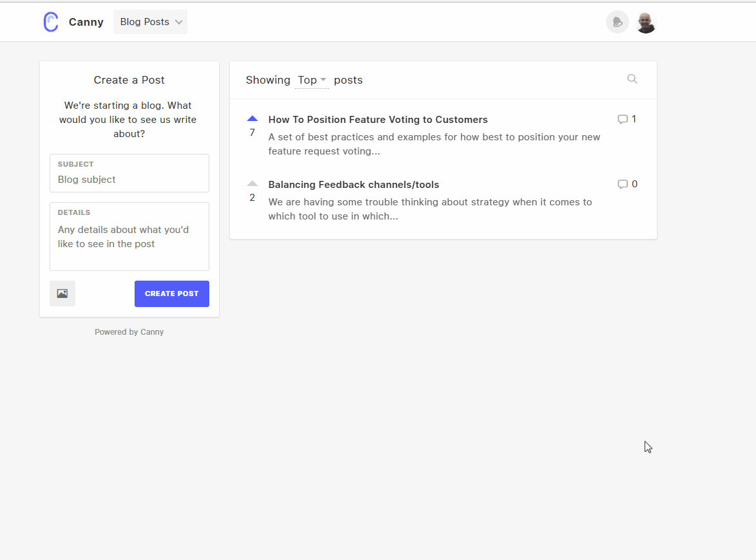
Task: Follow the Powered by Canny link
Action: click(x=129, y=332)
